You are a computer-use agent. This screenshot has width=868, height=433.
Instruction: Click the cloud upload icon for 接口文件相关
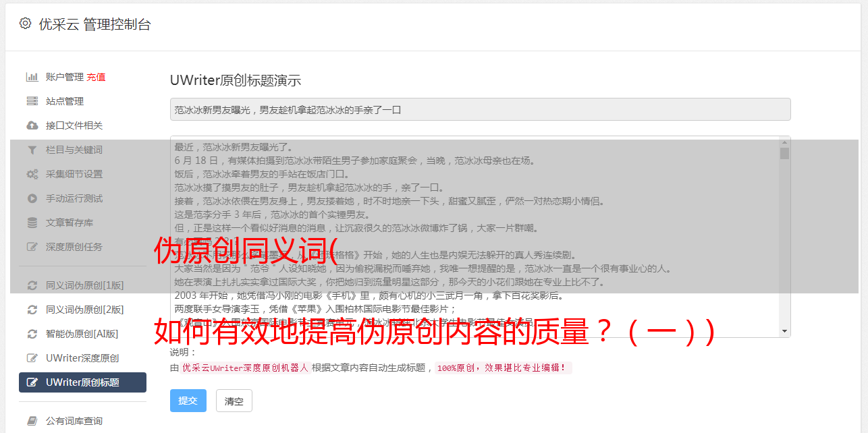click(x=32, y=125)
